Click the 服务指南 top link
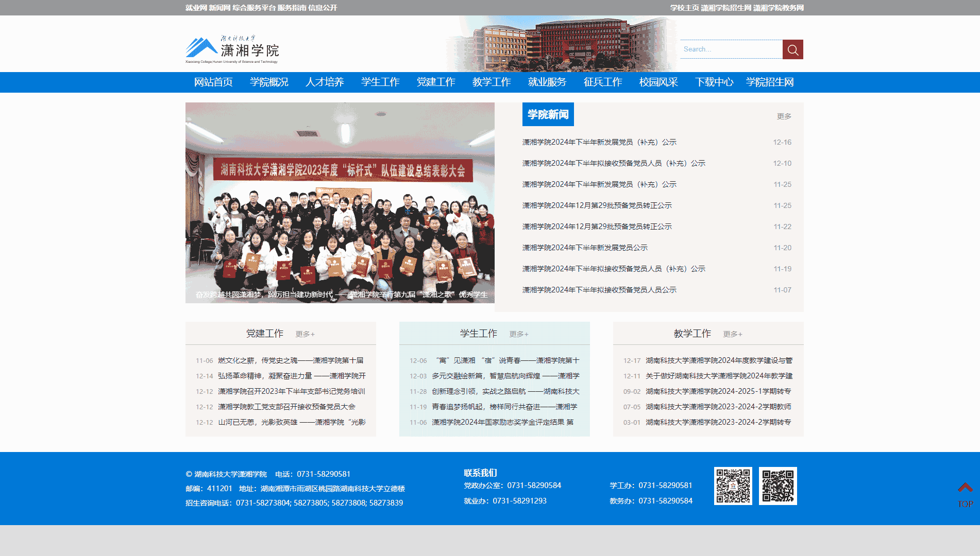This screenshot has height=556, width=980. (292, 8)
